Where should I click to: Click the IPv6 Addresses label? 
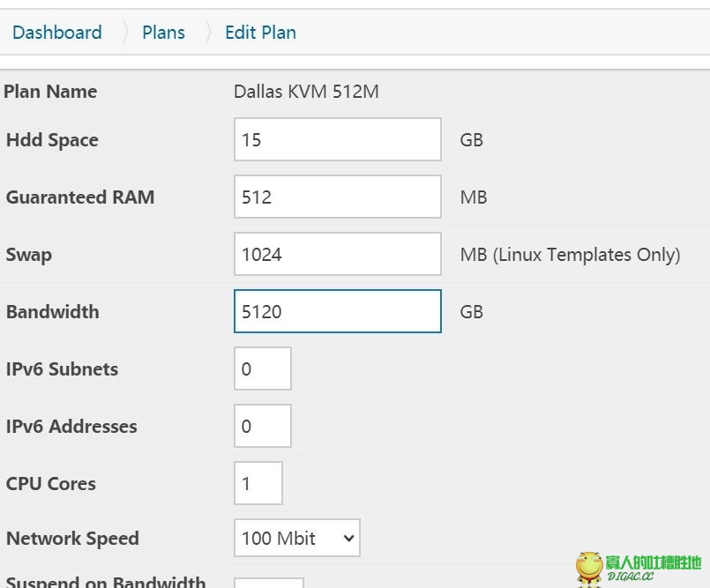71,427
